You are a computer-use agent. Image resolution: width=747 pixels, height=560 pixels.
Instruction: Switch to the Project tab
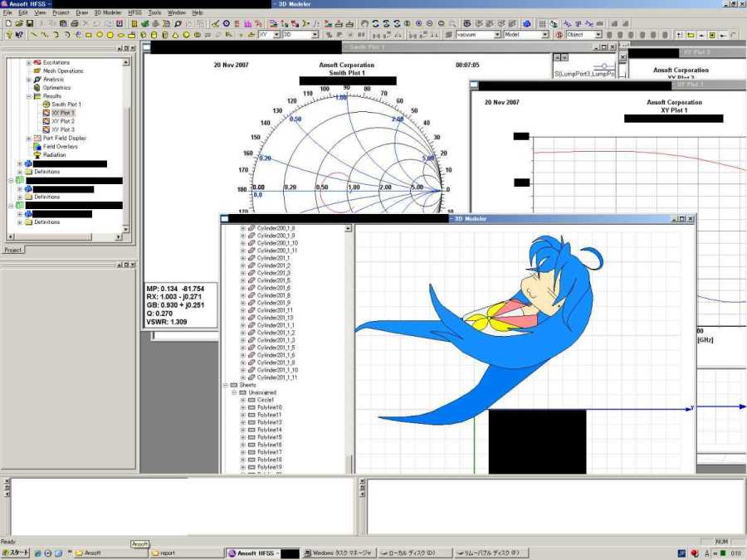(12, 250)
